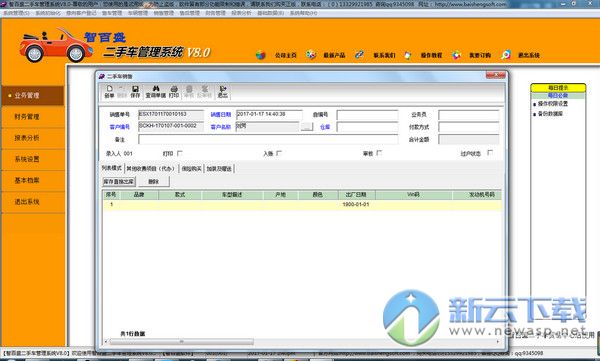The height and width of the screenshot is (361, 600).
Task: Select 基本档案 in left sidebar
Action: click(33, 180)
